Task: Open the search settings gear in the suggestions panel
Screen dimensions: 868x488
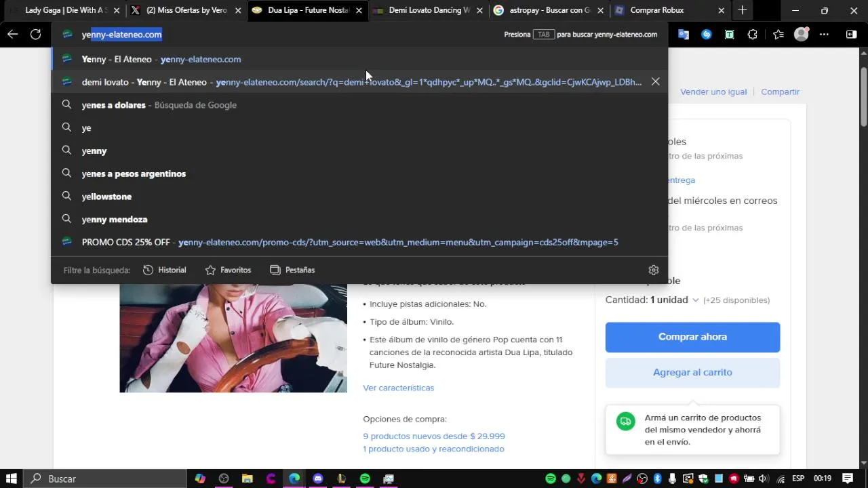Action: click(x=654, y=270)
